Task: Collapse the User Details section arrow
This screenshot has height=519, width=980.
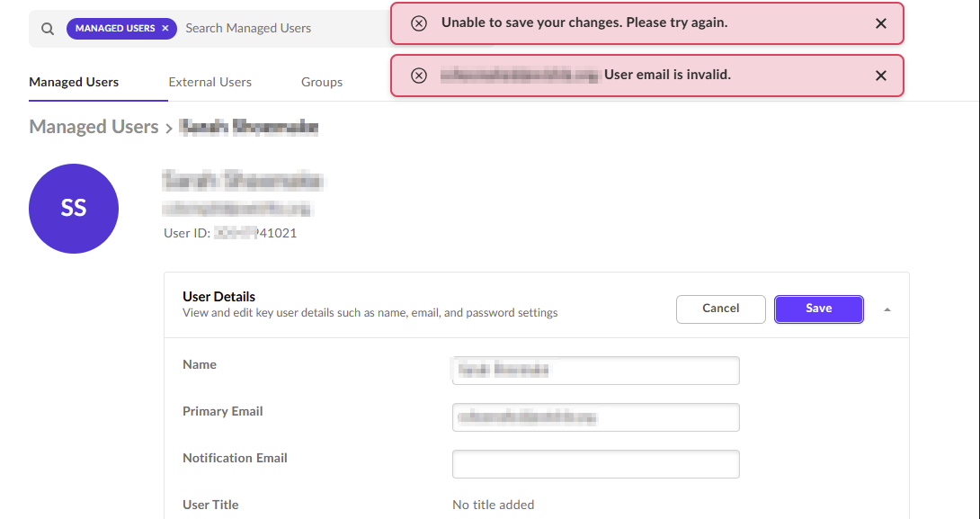Action: [886, 309]
